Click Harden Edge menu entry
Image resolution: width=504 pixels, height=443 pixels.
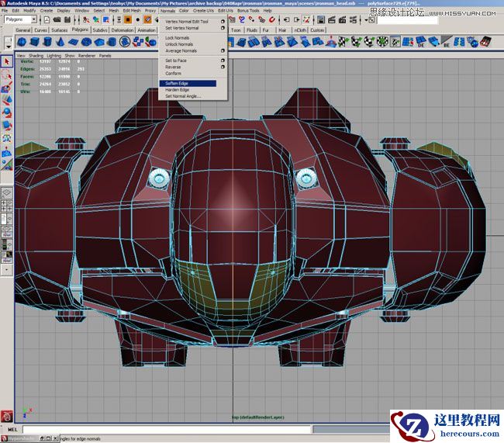178,90
